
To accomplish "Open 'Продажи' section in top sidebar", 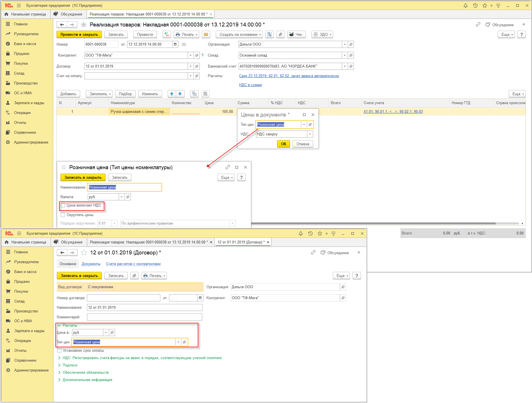I will (x=22, y=54).
